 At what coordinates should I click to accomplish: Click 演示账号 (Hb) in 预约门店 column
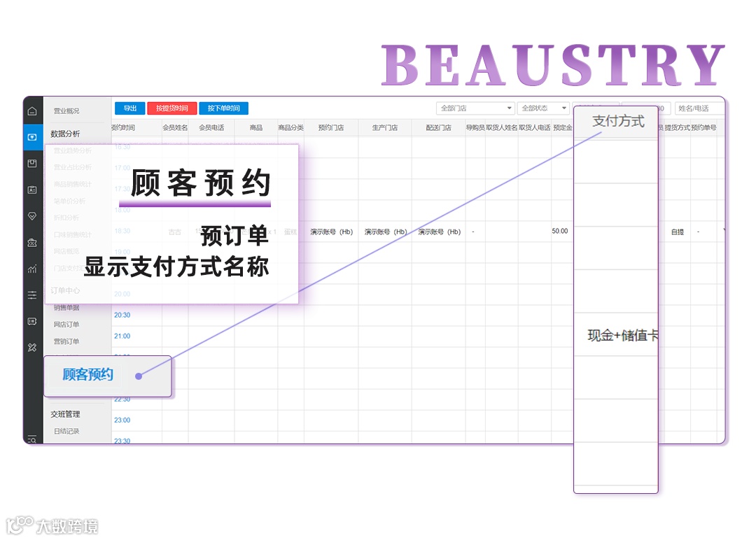click(332, 232)
